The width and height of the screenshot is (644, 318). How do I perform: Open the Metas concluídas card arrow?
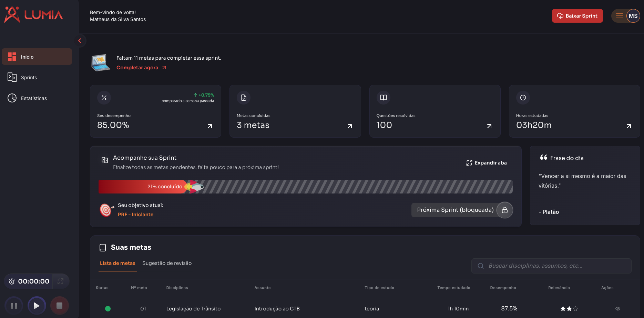(349, 126)
